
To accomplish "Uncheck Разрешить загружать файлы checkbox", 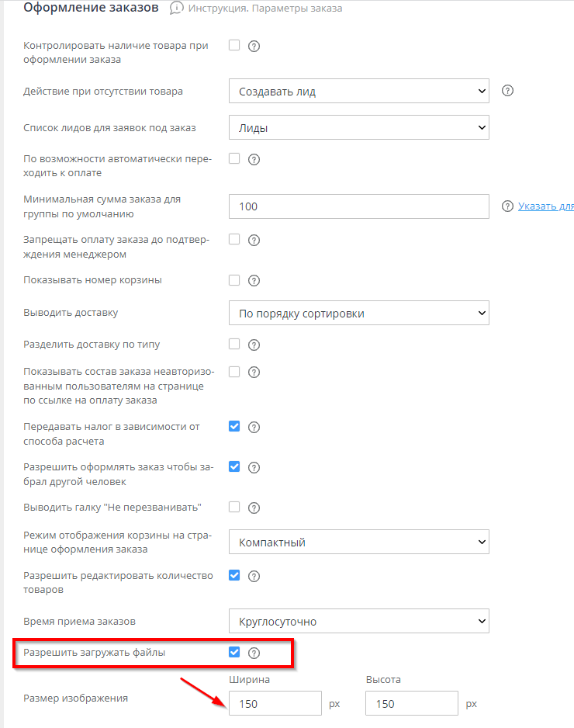I will (x=234, y=652).
